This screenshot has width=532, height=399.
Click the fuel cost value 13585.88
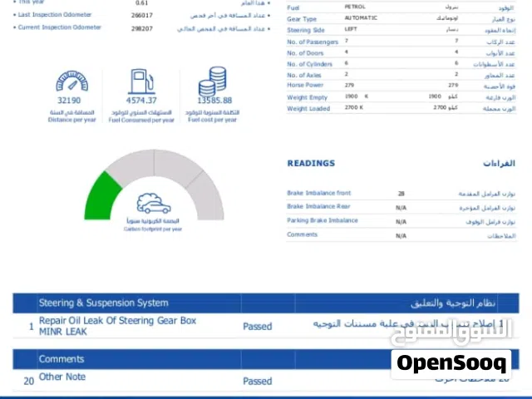tap(214, 101)
